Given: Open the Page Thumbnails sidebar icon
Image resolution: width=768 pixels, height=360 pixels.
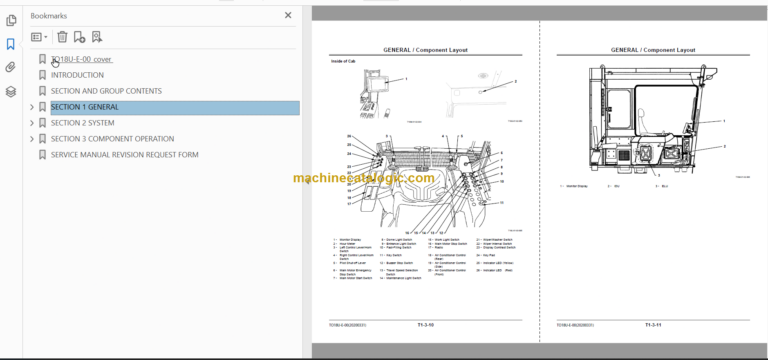Looking at the screenshot, I should (11, 21).
